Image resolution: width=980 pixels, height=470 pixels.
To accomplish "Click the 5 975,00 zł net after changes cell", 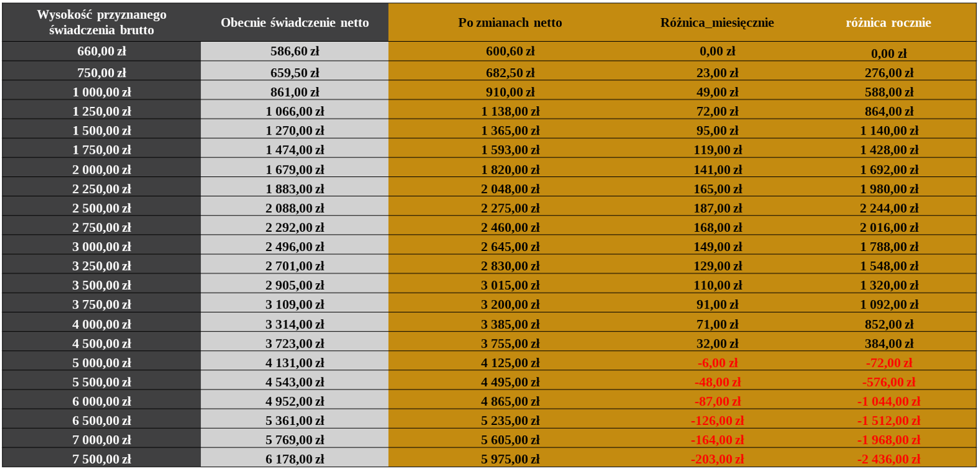I will (x=510, y=459).
